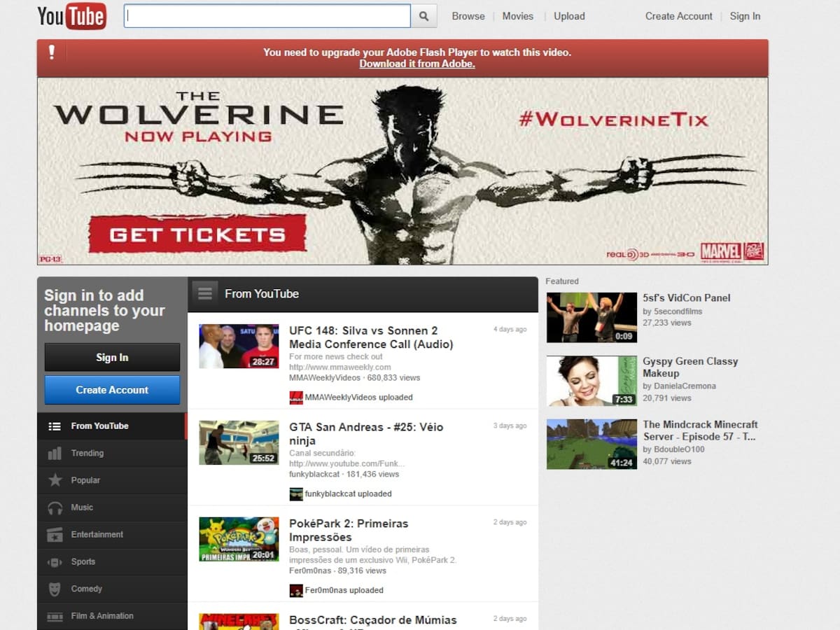Click Gyspy Green Classy Makeup title

click(690, 367)
